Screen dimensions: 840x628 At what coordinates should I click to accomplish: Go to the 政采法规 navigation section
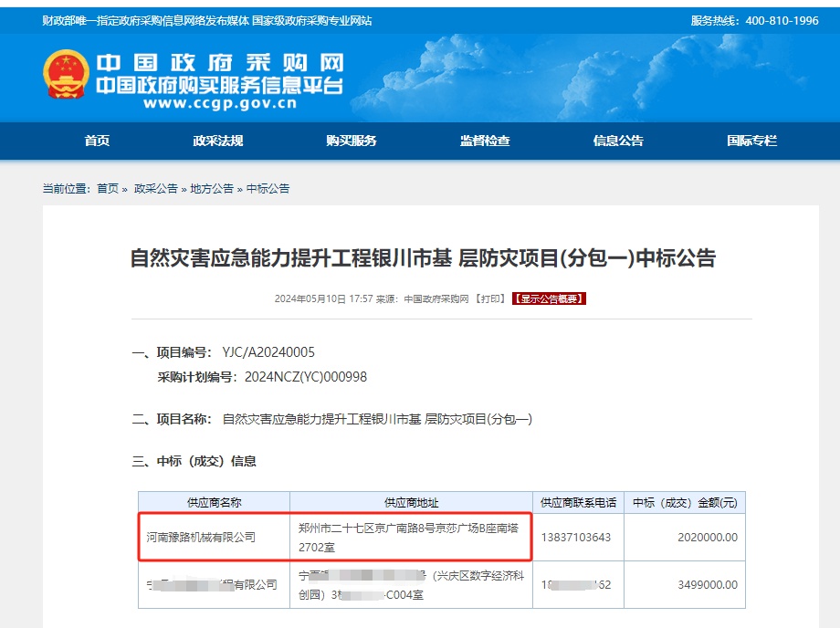point(217,141)
